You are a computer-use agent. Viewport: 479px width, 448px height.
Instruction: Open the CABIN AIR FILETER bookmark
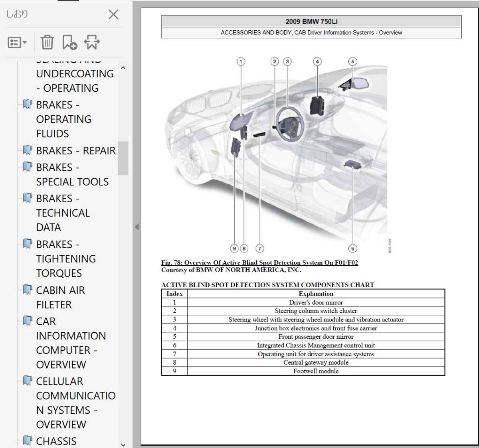click(60, 298)
